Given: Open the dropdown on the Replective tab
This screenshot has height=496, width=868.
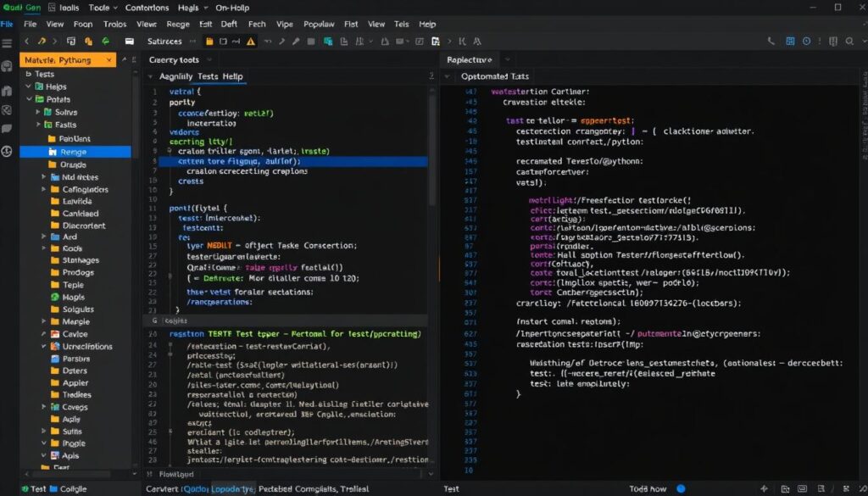Looking at the screenshot, I should [x=507, y=60].
